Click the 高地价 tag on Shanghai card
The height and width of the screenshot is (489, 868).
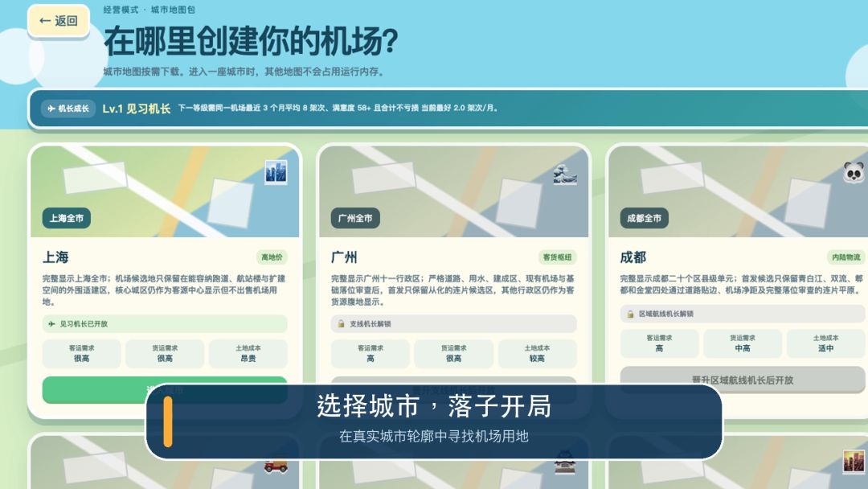click(272, 257)
